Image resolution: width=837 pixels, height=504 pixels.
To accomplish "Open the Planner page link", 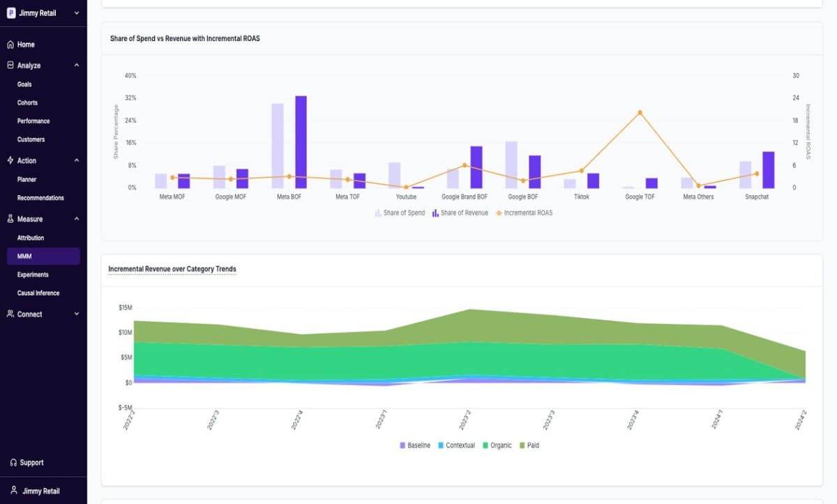I will point(27,179).
